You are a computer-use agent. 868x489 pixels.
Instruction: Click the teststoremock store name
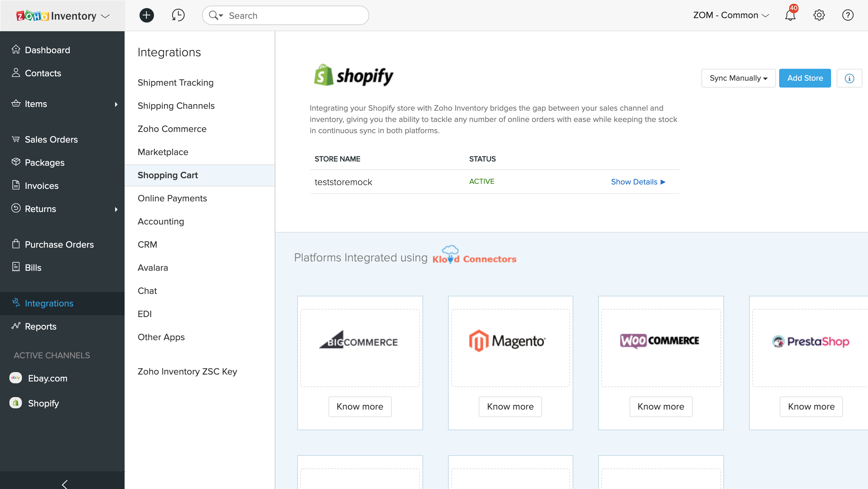[343, 182]
